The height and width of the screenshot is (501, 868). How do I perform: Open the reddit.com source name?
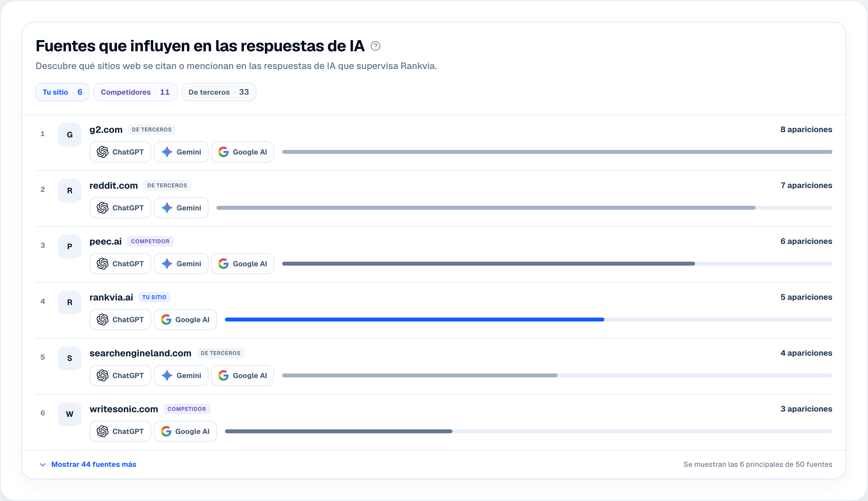click(x=113, y=185)
